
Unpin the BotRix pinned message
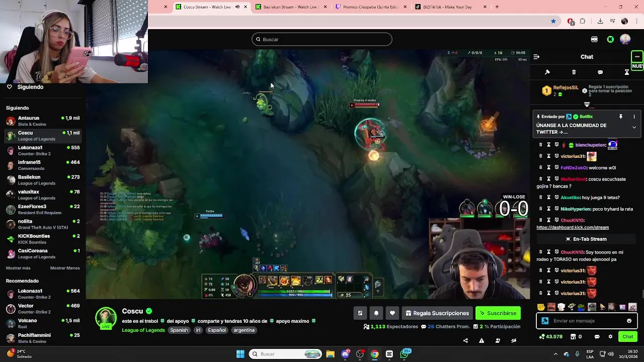coord(621,117)
